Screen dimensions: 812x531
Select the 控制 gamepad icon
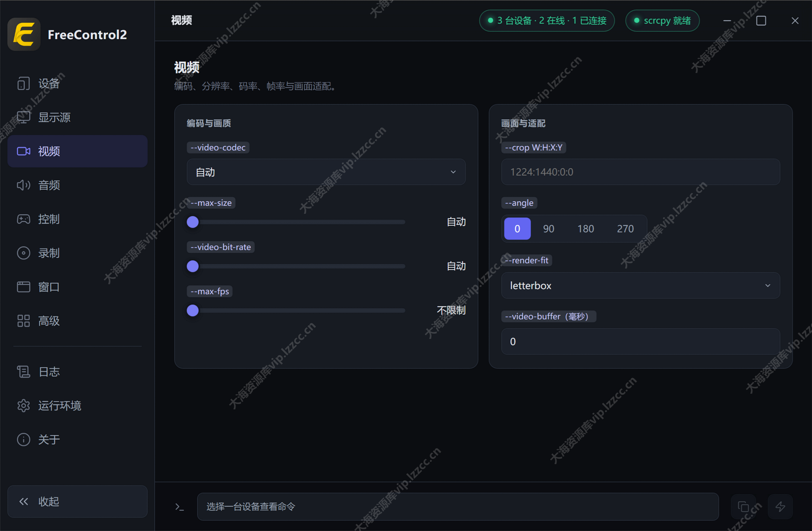coord(23,219)
